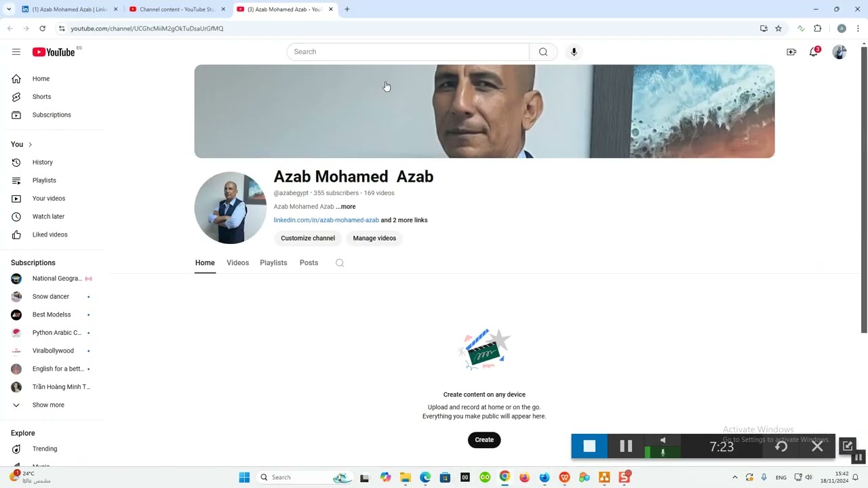Switch to the Posts tab
The width and height of the screenshot is (868, 488).
[x=309, y=263]
